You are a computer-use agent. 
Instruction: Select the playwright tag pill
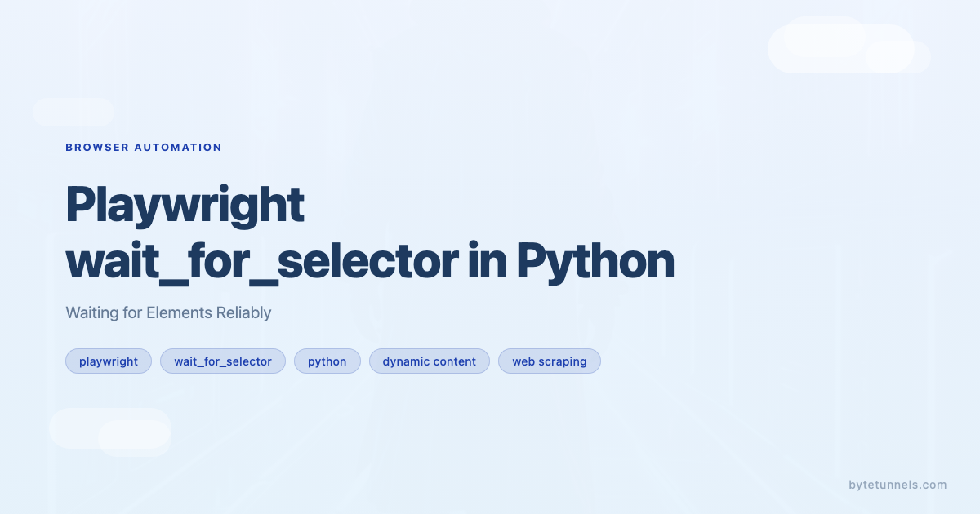(109, 361)
